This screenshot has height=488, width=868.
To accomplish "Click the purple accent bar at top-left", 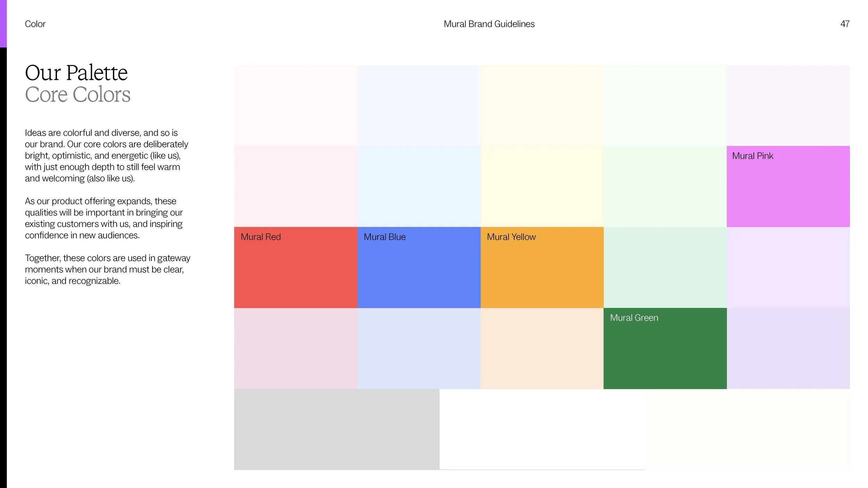I will pyautogui.click(x=3, y=24).
